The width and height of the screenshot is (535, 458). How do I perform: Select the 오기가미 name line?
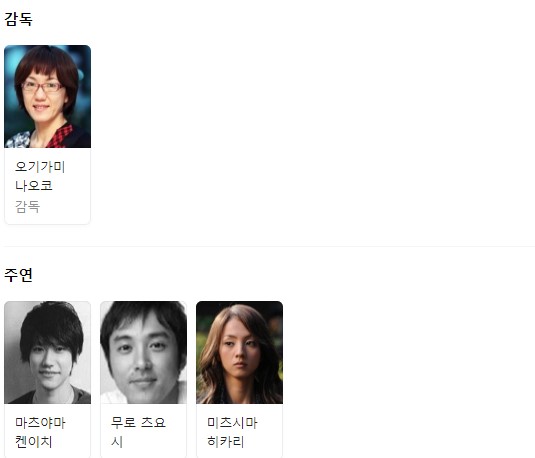tap(40, 167)
